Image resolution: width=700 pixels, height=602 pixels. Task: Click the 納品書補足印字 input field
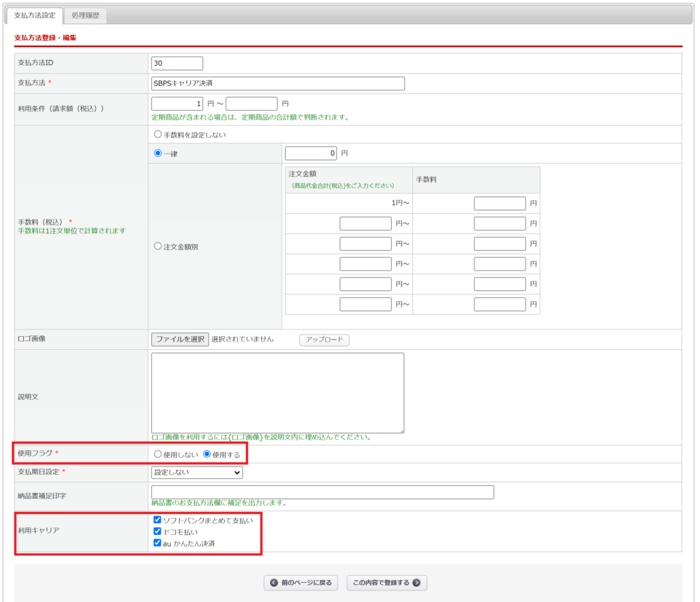pos(323,492)
